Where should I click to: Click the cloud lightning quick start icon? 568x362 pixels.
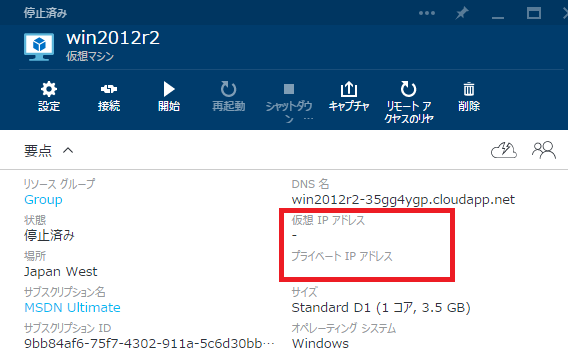pos(504,150)
